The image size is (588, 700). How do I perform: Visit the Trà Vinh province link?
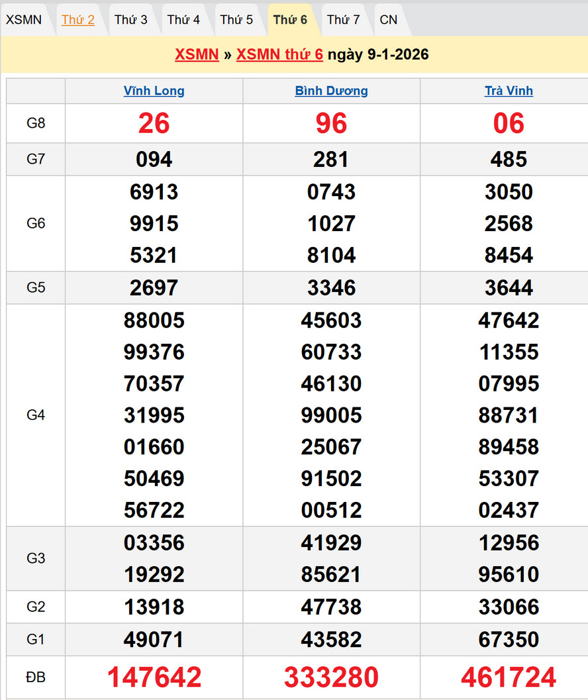(x=509, y=91)
